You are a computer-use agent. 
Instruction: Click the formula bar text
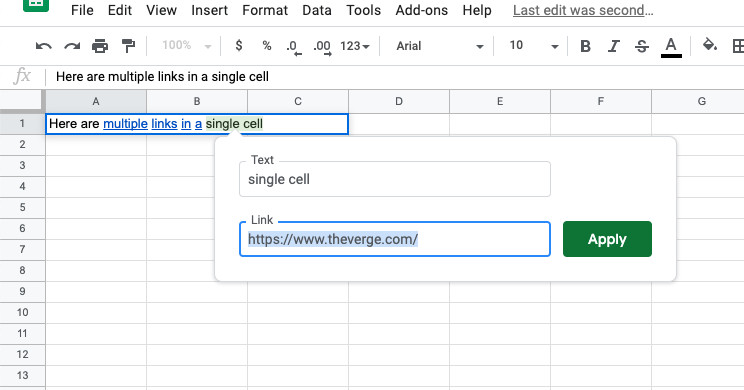pos(162,76)
